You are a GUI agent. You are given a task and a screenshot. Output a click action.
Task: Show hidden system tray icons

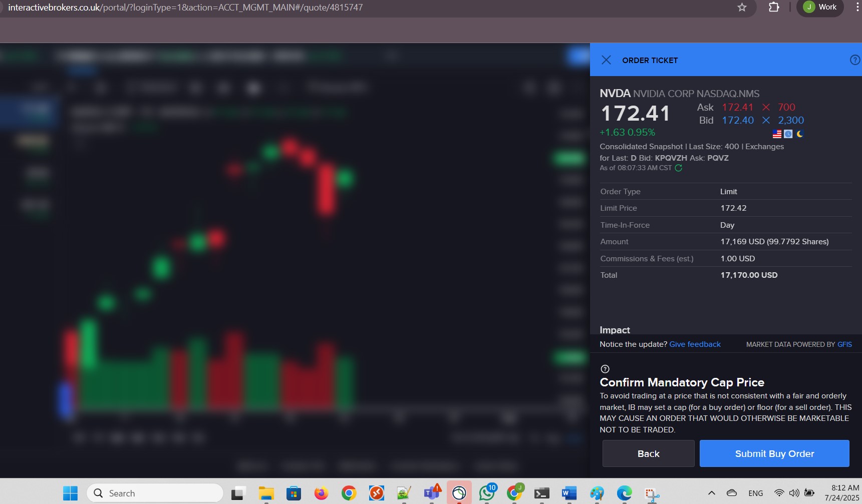coord(711,493)
